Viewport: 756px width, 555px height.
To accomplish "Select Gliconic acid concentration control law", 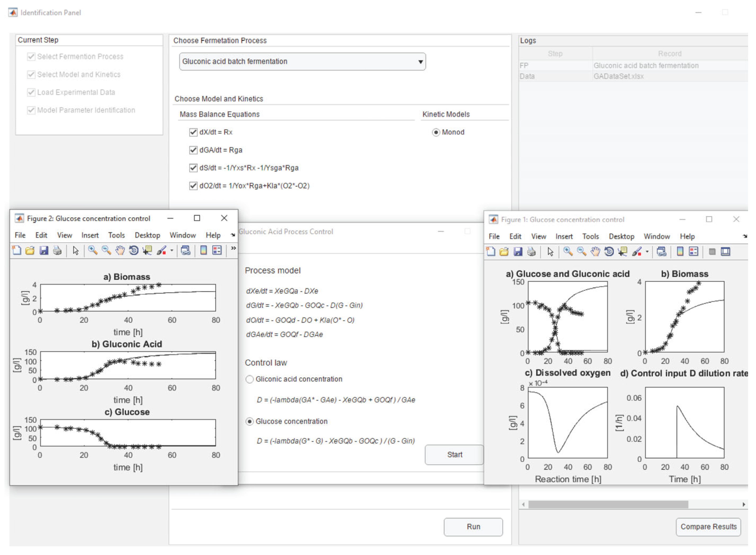I will click(249, 380).
